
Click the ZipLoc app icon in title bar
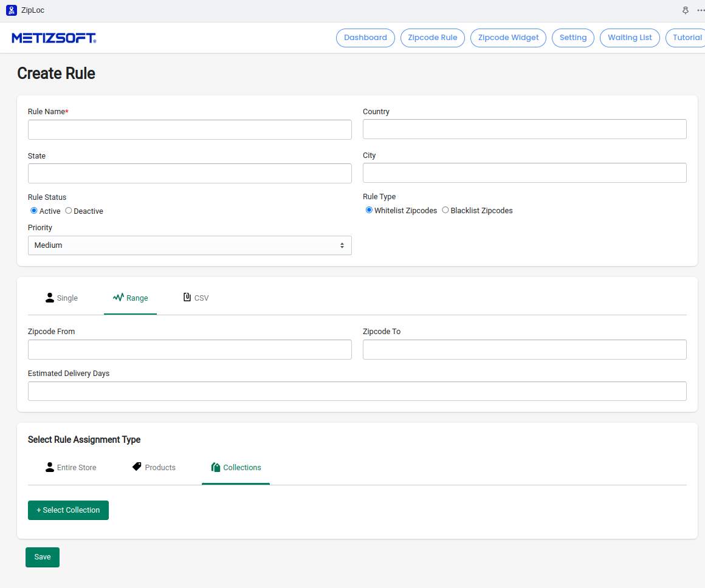click(x=11, y=10)
